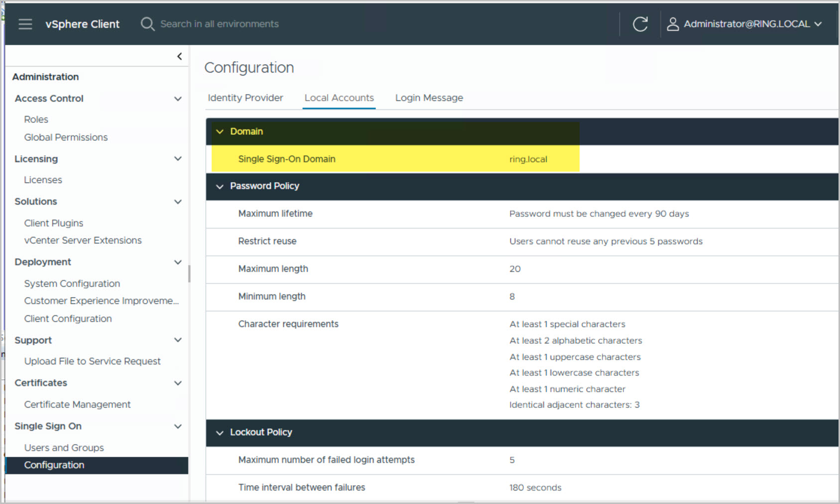Click the refresh icon in header

[640, 24]
